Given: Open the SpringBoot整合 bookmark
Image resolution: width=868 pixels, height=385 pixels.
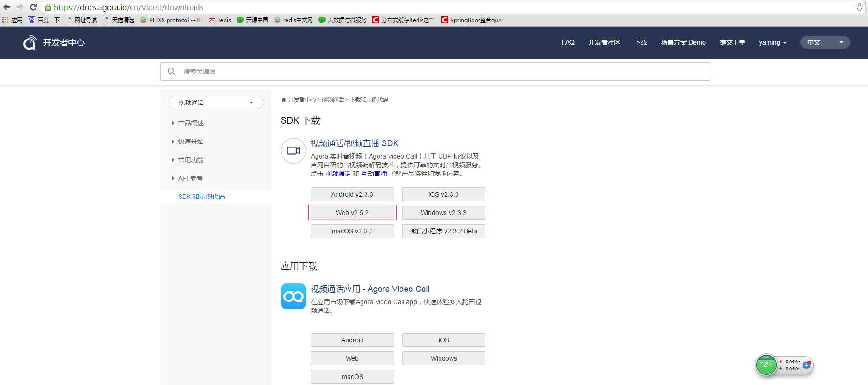Looking at the screenshot, I should click(472, 20).
